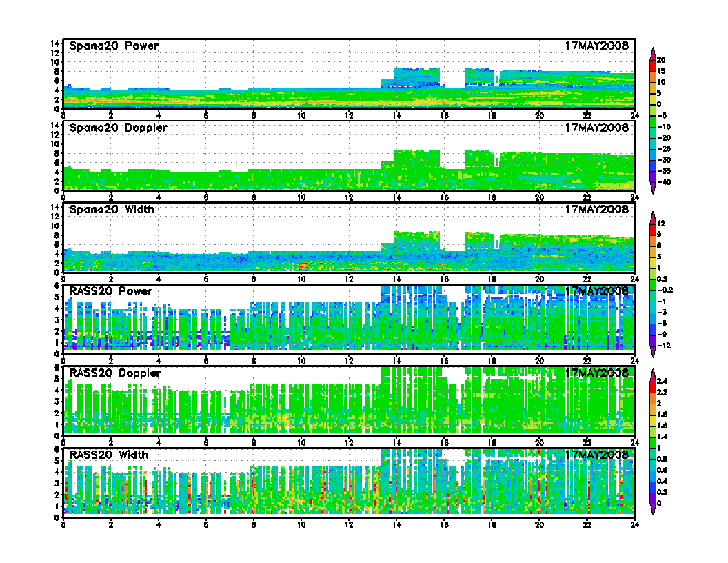The height and width of the screenshot is (563, 728).
Task: Click y-axis "4" label of RASS20 Power panel
Action: point(57,308)
